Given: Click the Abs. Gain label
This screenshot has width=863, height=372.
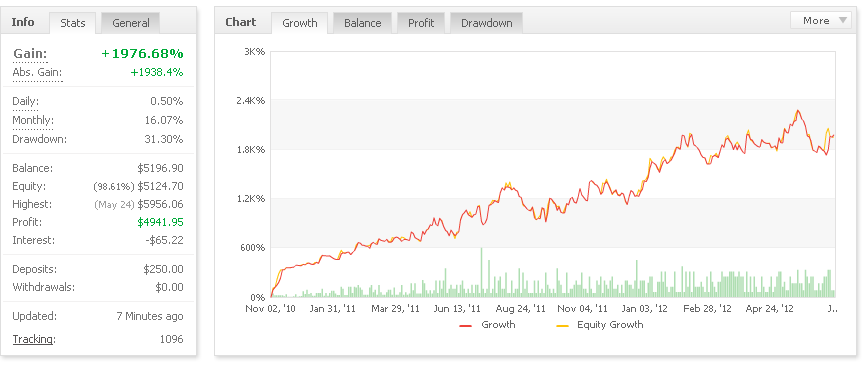Looking at the screenshot, I should tap(37, 73).
